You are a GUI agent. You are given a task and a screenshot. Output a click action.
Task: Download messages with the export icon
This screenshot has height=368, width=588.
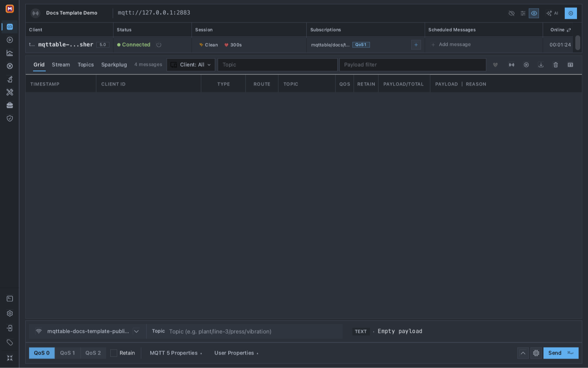541,65
